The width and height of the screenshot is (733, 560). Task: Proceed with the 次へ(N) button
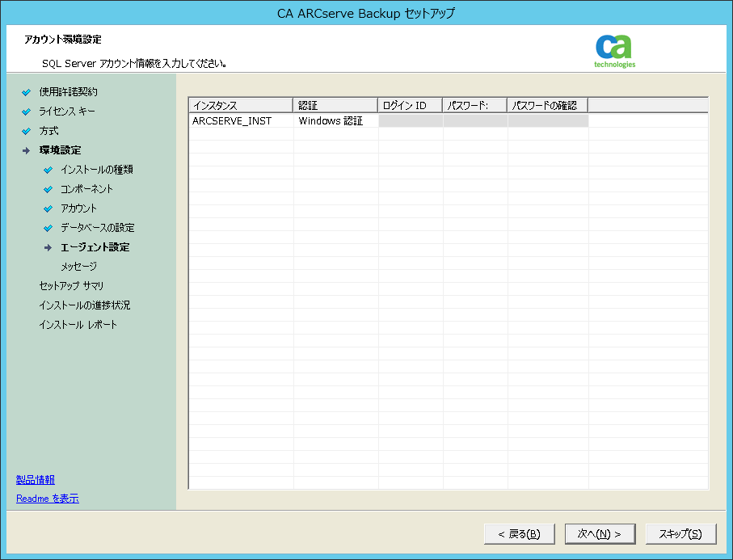(600, 534)
